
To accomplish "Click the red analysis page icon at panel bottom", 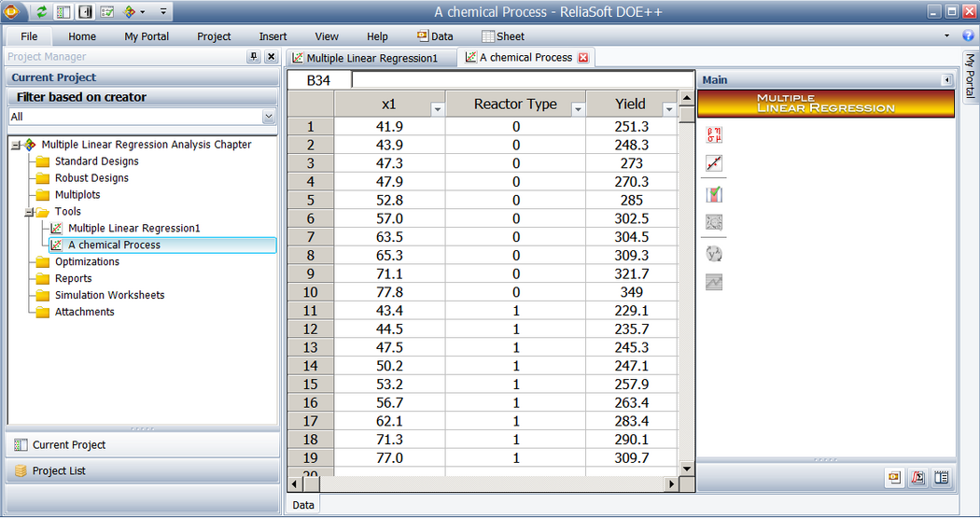I will tap(917, 478).
